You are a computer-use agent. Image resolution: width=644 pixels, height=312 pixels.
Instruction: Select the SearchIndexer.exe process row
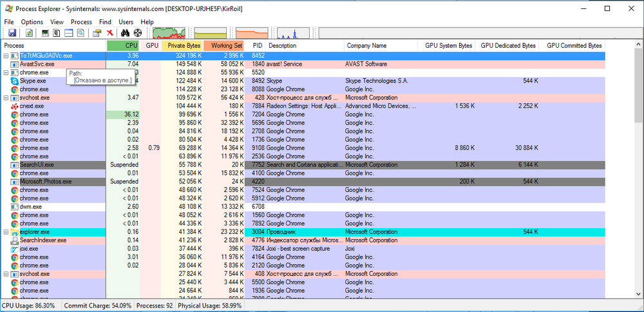click(304, 240)
